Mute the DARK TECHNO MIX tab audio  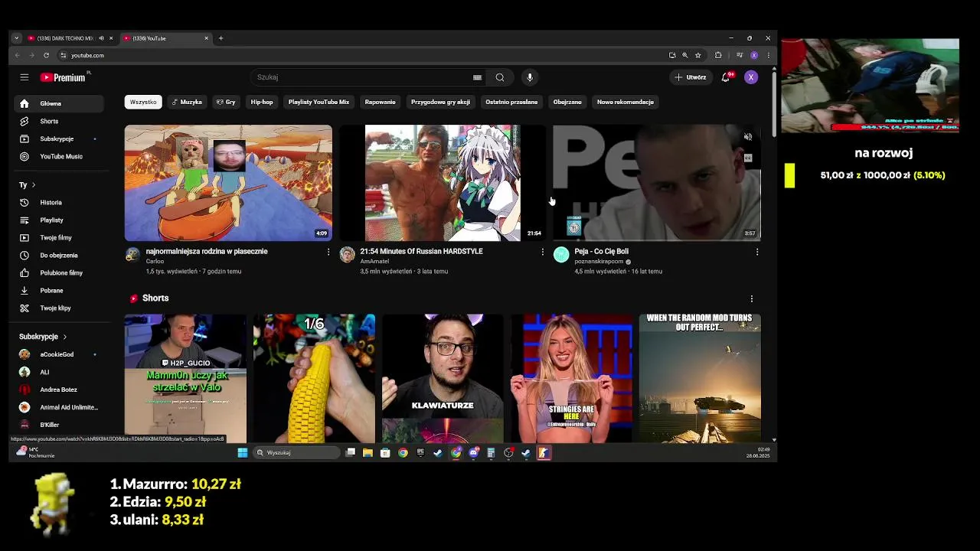(101, 38)
